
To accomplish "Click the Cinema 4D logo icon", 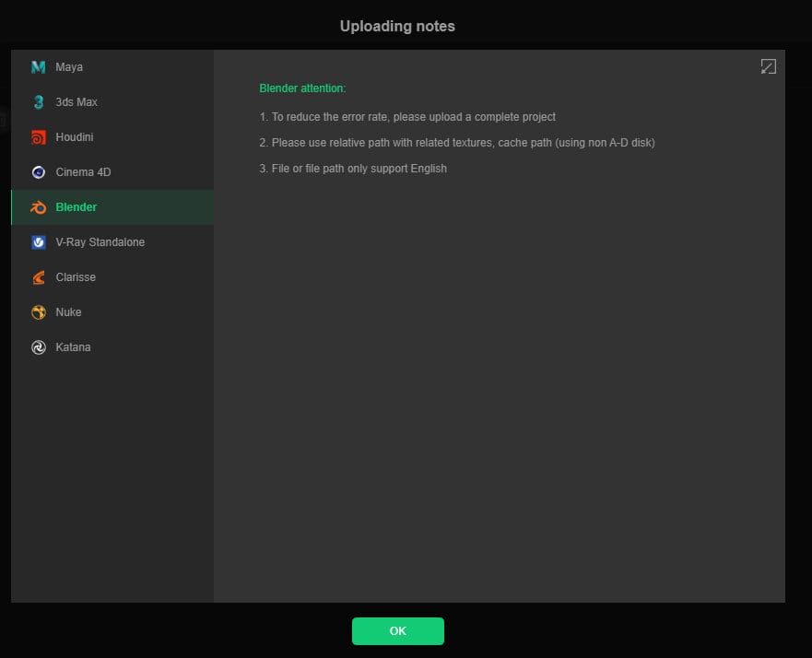I will [x=37, y=171].
